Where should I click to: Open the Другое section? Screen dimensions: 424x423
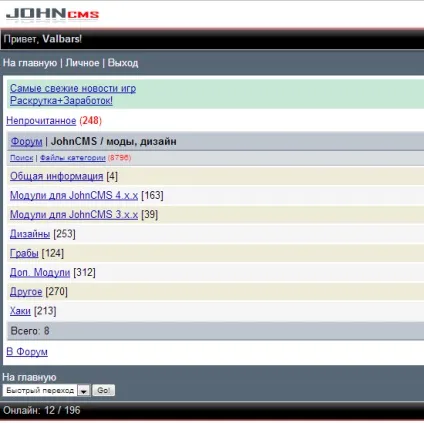click(x=26, y=292)
